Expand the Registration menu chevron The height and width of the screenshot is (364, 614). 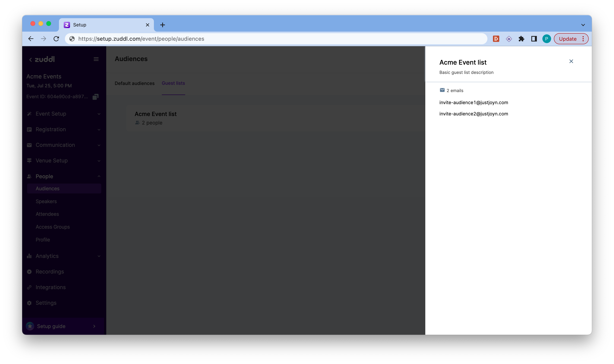pos(99,129)
